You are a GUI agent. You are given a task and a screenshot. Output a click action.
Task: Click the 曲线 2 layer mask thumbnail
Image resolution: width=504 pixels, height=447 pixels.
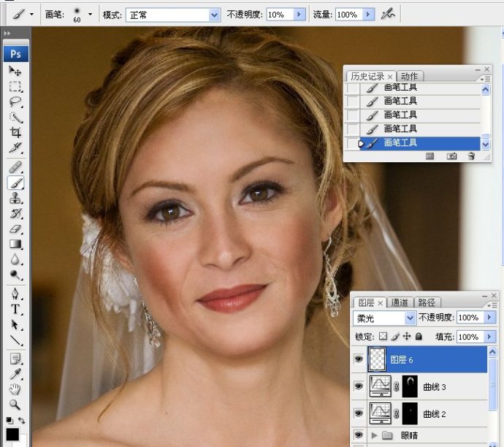[410, 413]
